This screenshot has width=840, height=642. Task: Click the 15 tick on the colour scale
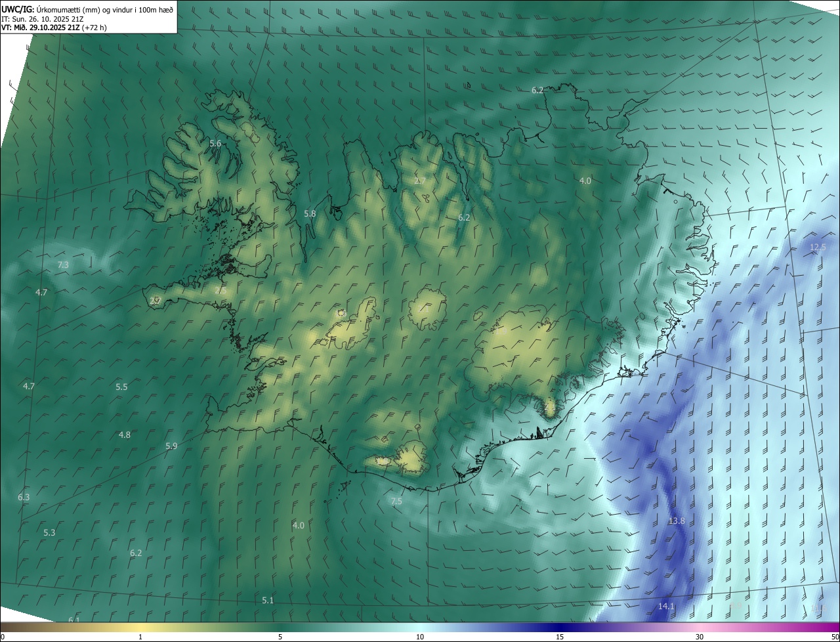[x=560, y=637]
